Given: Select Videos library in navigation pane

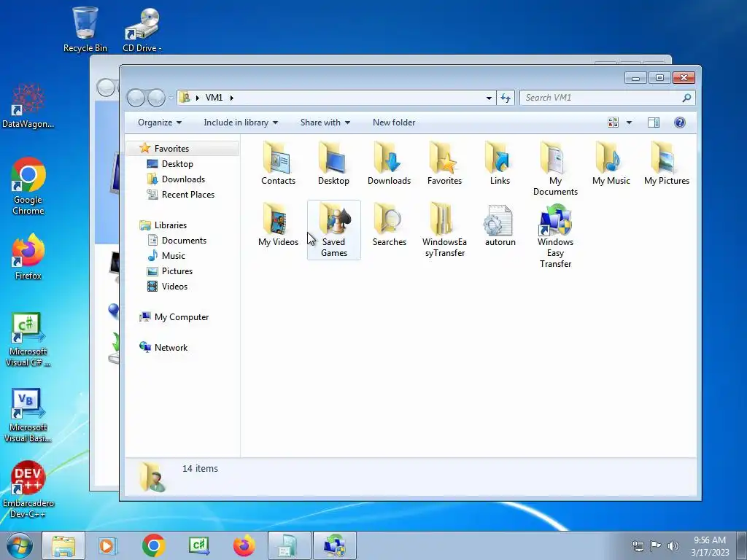Looking at the screenshot, I should coord(174,286).
